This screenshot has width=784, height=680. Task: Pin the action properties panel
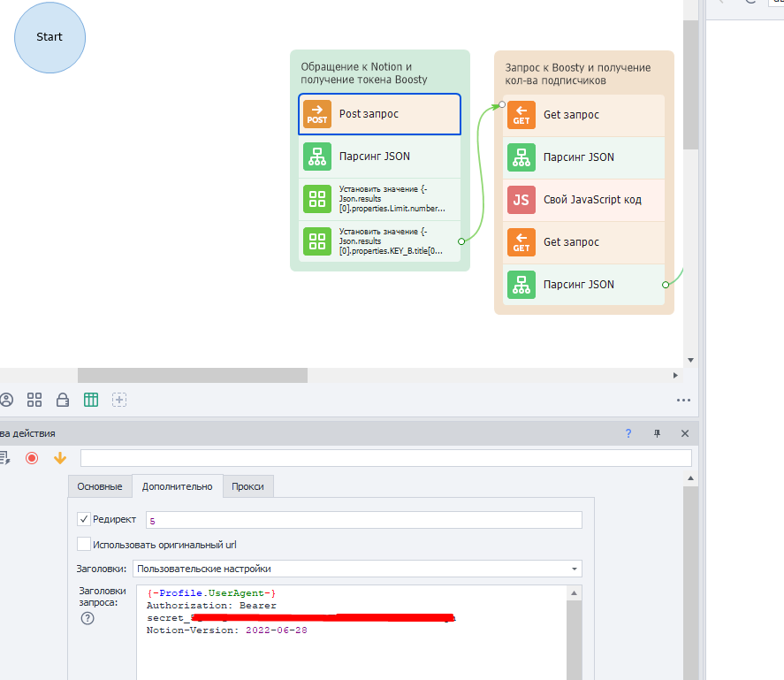tap(657, 433)
